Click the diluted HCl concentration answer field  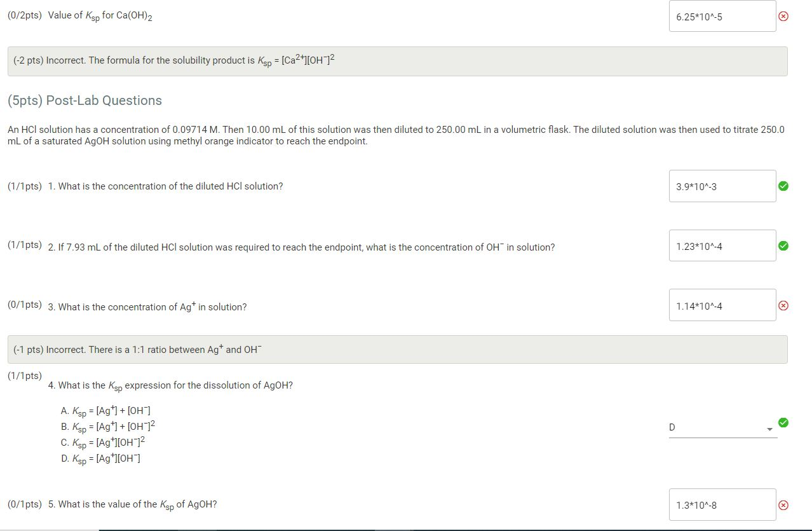(x=722, y=186)
